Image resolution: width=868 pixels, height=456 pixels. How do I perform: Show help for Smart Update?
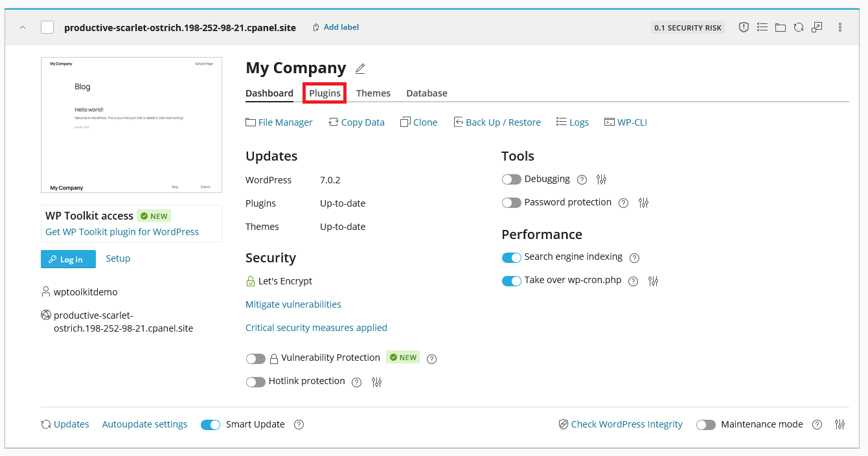coord(299,425)
